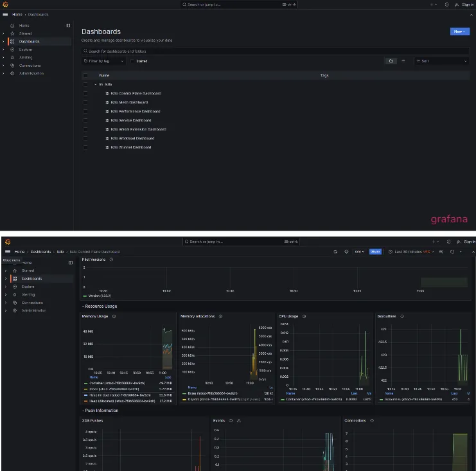Check the Istio folder row checkbox
Image resolution: width=476 pixels, height=471 pixels.
(85, 84)
